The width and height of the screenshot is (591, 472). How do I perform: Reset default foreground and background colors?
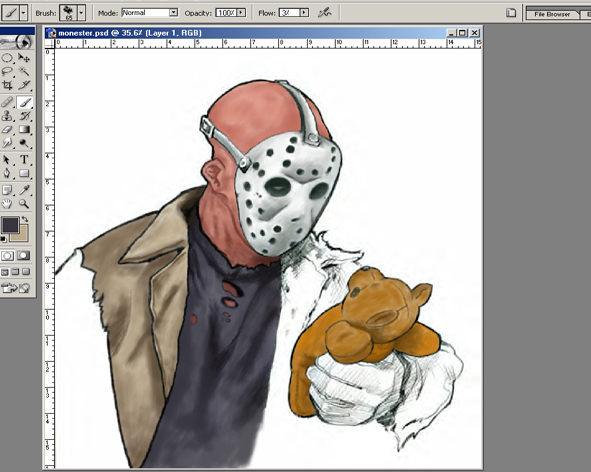[3, 239]
